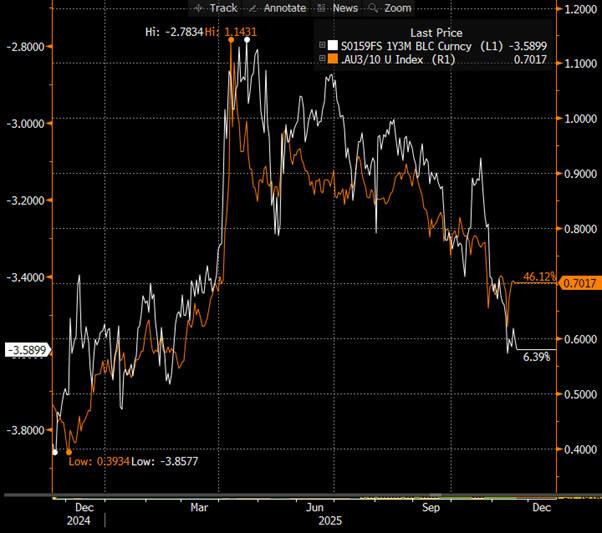This screenshot has width=602, height=533.
Task: Click the 1.1000 right axis label
Action: coord(580,63)
